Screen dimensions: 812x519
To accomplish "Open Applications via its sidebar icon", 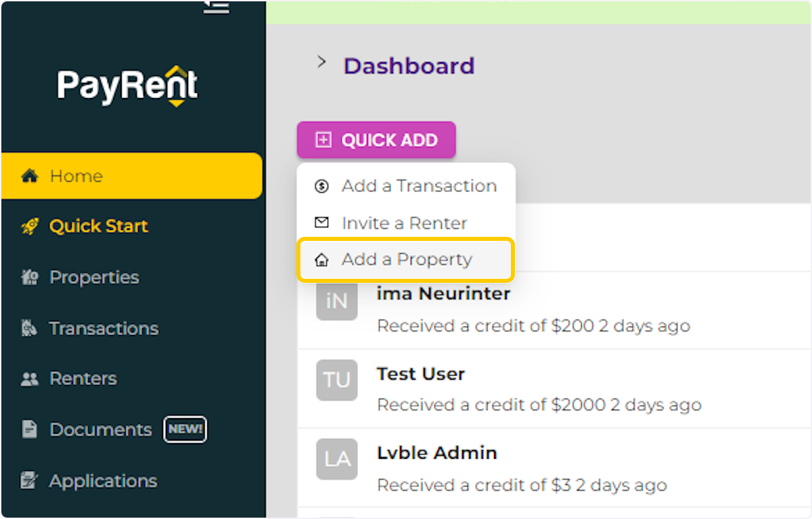I will 30,480.
